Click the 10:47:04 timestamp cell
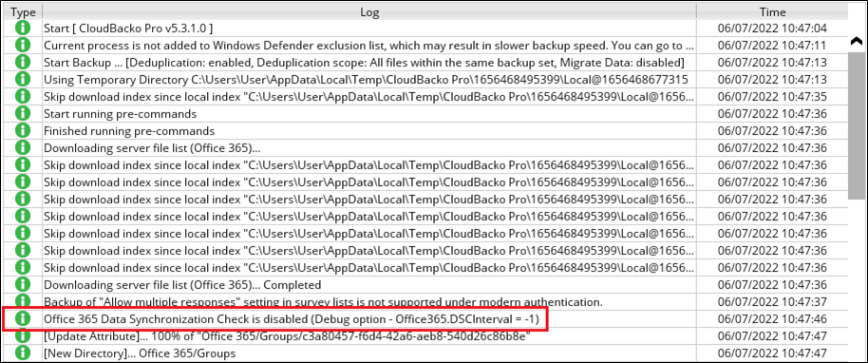 pyautogui.click(x=772, y=28)
